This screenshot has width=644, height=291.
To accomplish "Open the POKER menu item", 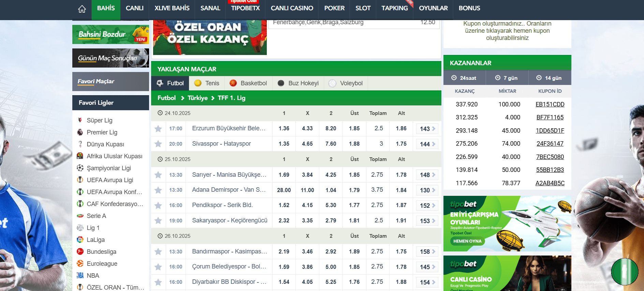I will click(334, 8).
